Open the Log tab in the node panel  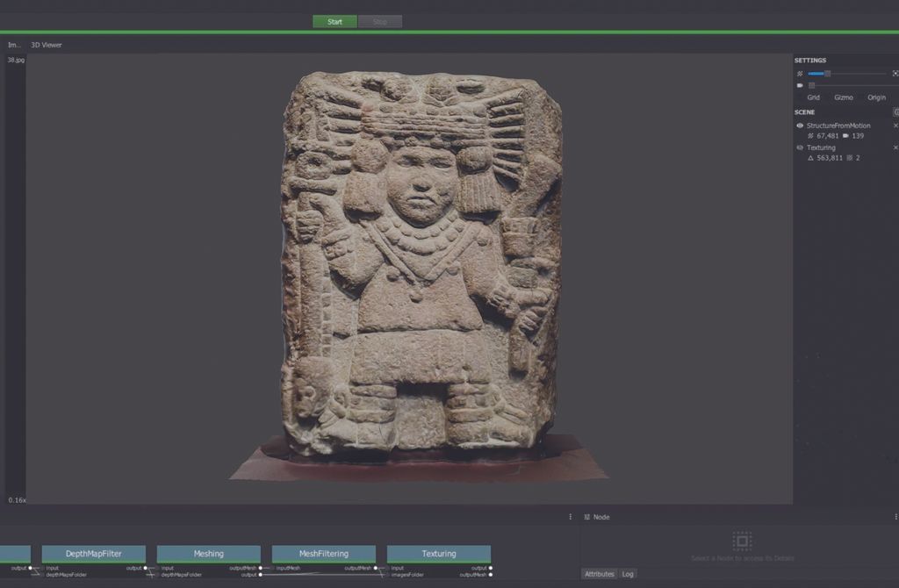coord(629,573)
